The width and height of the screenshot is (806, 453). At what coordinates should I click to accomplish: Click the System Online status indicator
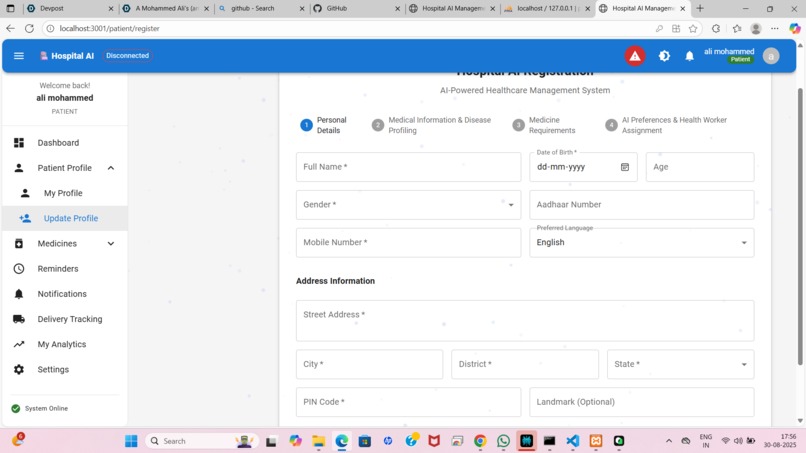click(40, 408)
